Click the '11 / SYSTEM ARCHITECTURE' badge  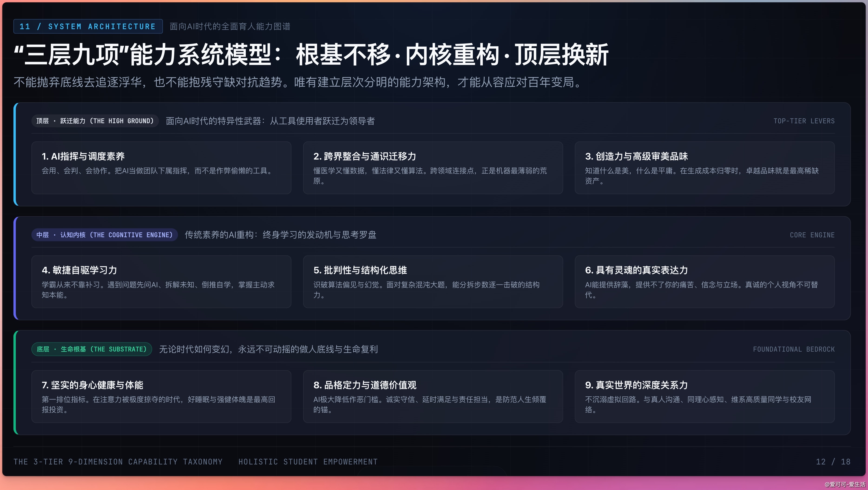[x=88, y=26]
